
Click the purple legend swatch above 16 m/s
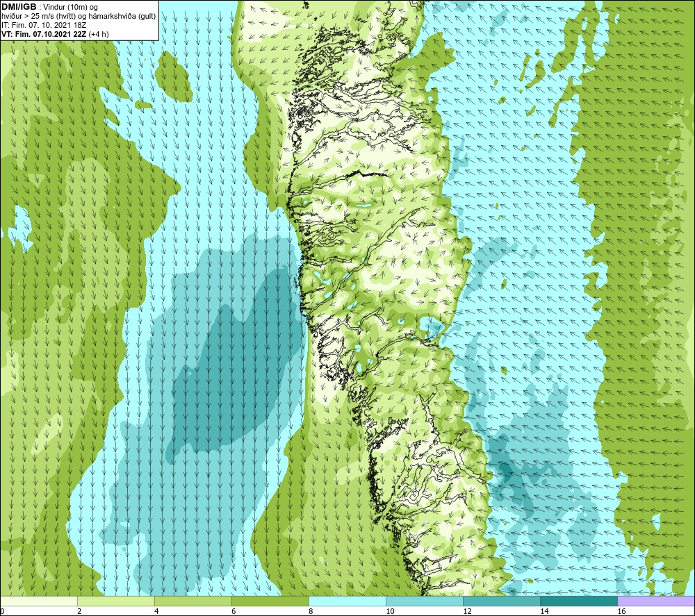point(656,601)
